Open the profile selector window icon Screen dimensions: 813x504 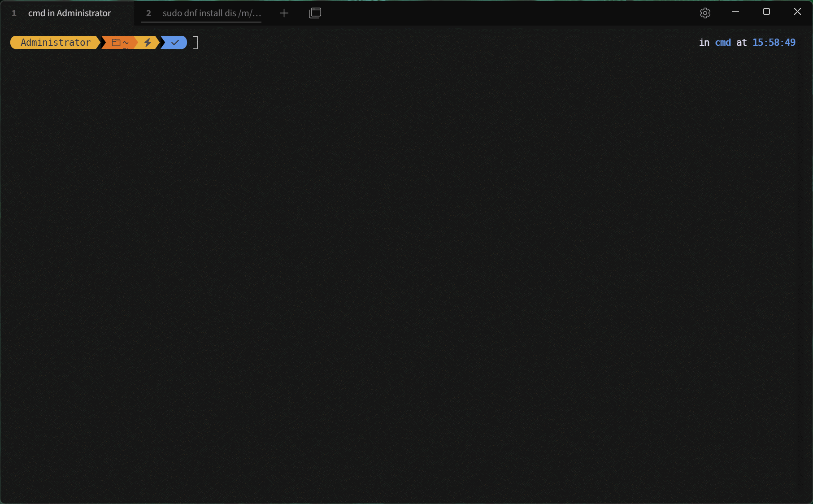point(315,13)
